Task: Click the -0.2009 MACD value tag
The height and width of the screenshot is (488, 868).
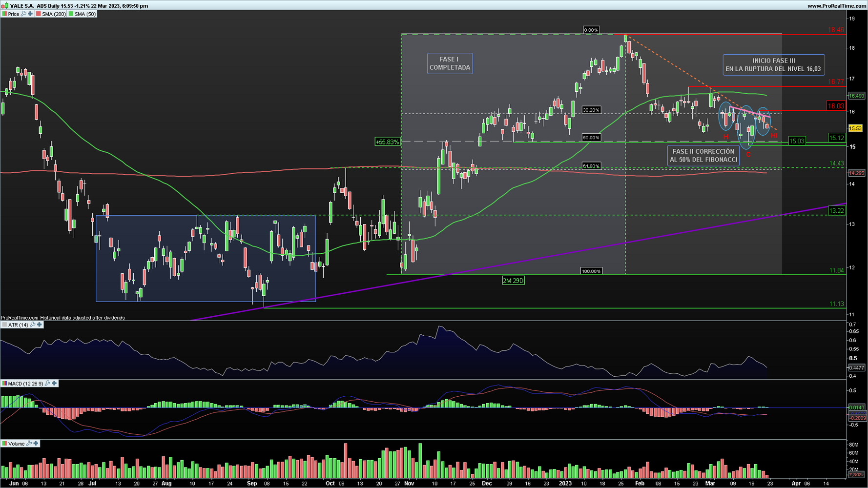Action: (857, 418)
